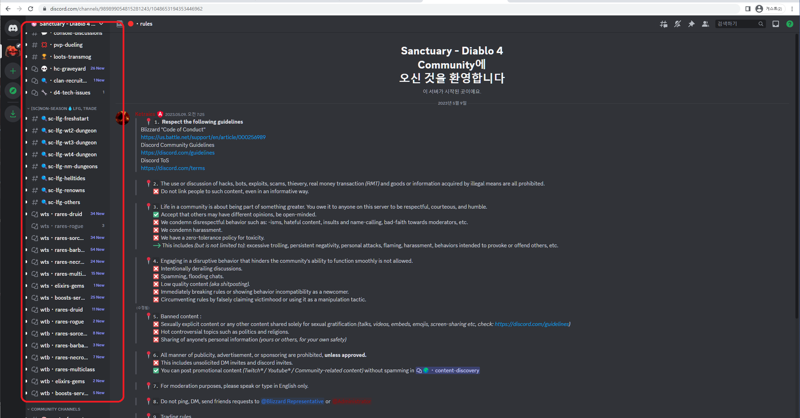800x418 pixels.
Task: Open Chrome side panel icon
Action: 747,9
